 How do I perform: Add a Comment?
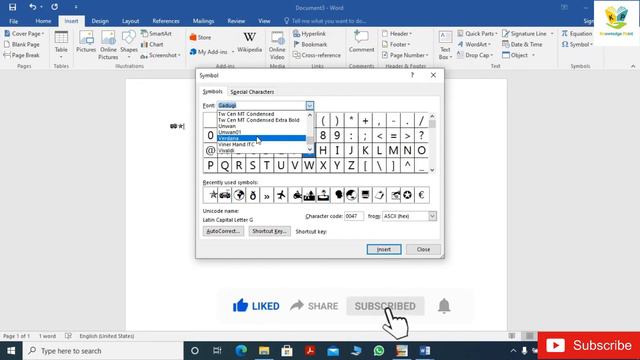pos(361,42)
